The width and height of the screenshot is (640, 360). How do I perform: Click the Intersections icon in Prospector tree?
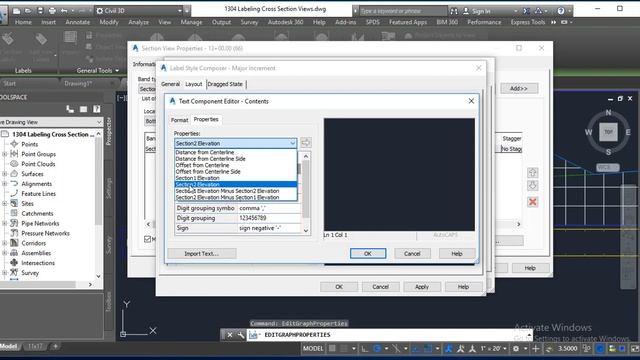tap(14, 263)
